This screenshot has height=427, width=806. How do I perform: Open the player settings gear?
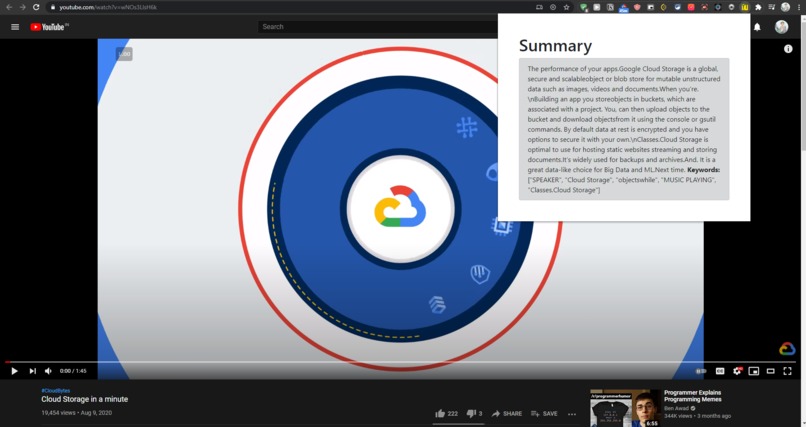tap(737, 371)
